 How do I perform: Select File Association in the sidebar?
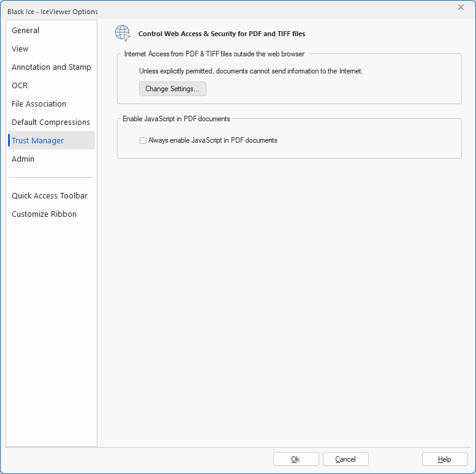tap(51, 103)
